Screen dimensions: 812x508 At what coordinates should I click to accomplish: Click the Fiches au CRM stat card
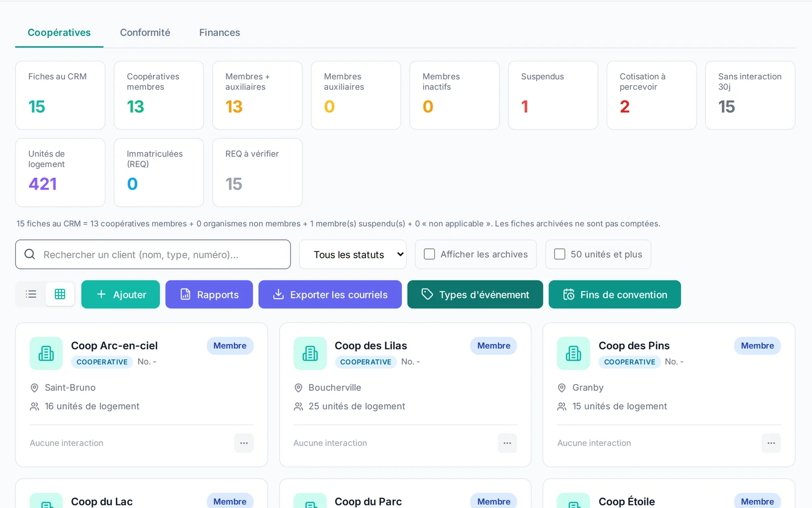(60, 96)
